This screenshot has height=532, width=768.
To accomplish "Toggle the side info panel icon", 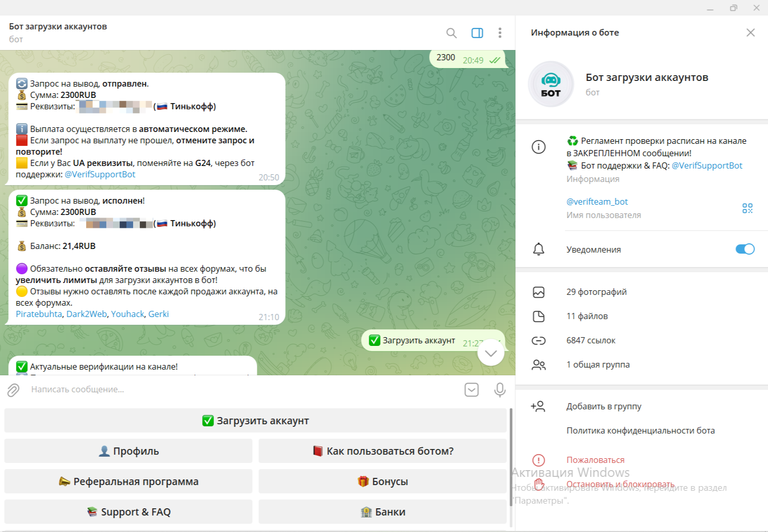I will click(x=477, y=33).
